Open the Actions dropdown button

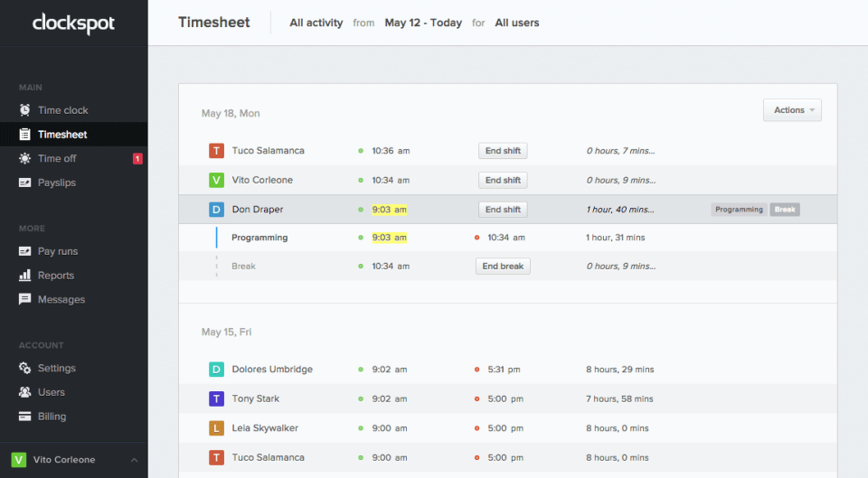[792, 110]
